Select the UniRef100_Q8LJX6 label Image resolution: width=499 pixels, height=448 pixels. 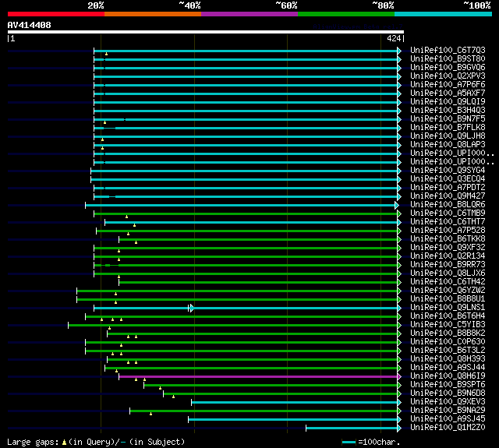click(x=448, y=273)
